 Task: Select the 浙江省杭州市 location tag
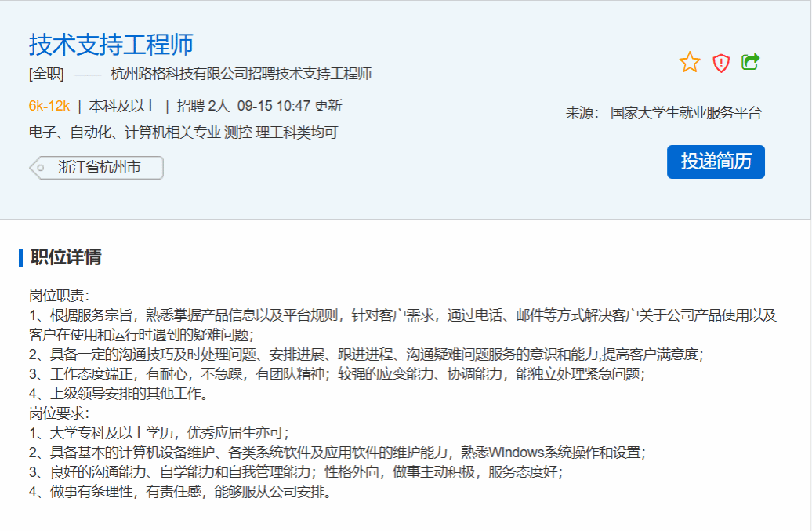click(100, 168)
